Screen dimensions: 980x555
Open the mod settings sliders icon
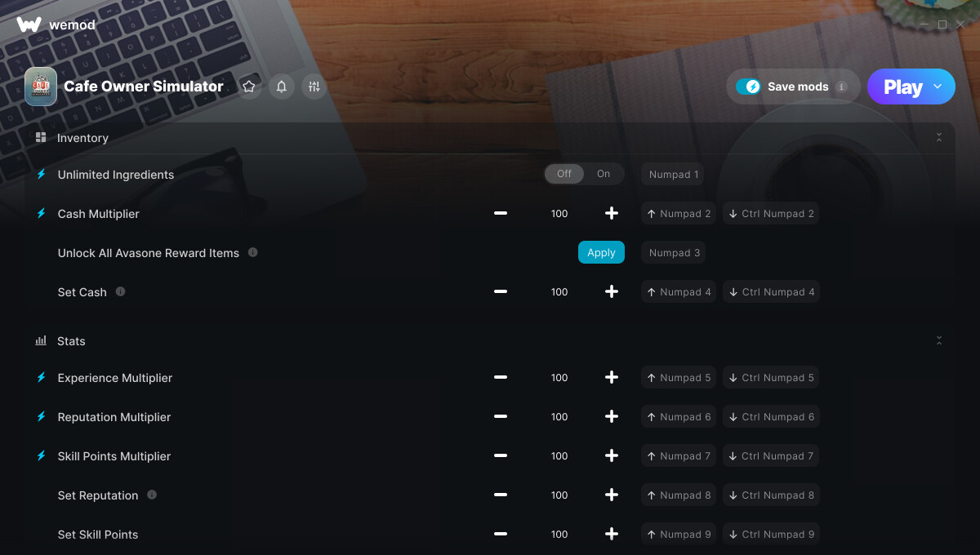click(x=314, y=87)
